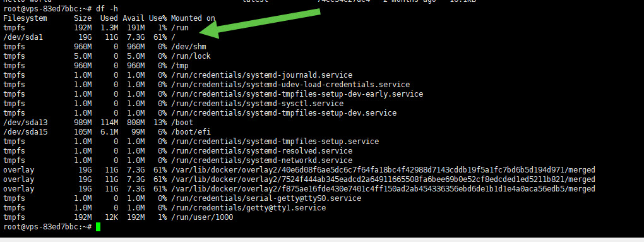
Task: Click the /run/user/1000 mount path
Action: click(202, 217)
